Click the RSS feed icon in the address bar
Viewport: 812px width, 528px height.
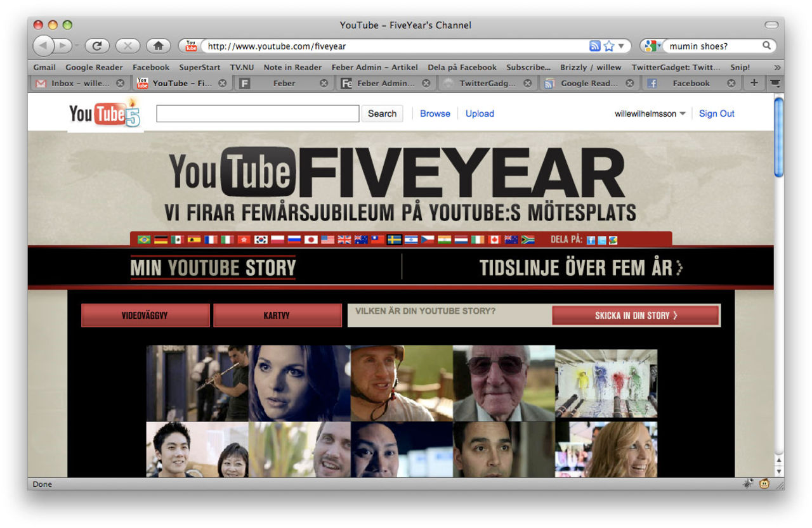[x=594, y=46]
